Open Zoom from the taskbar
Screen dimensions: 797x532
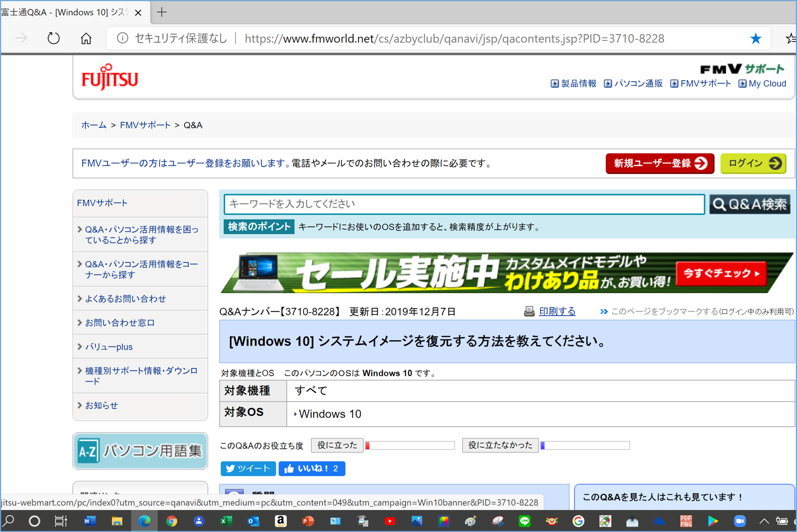pyautogui.click(x=740, y=521)
